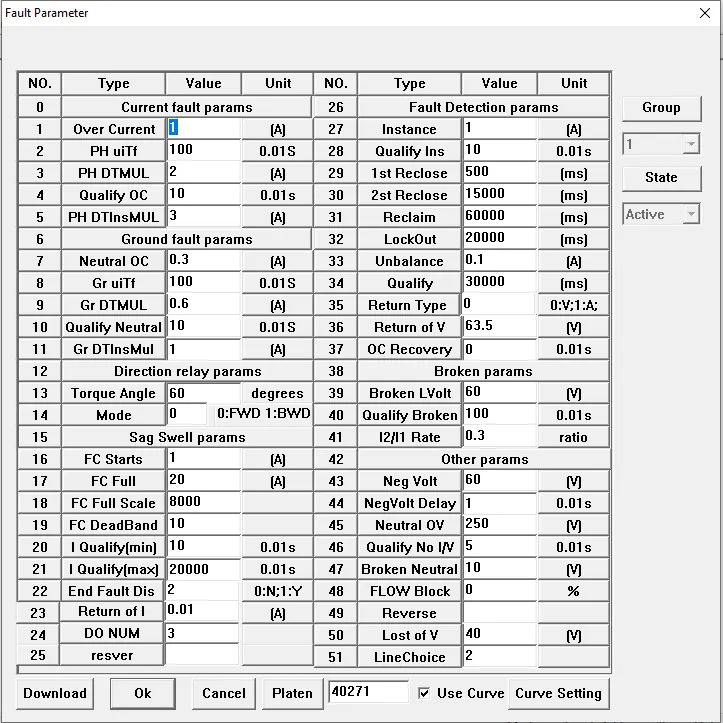Click the Gr DTMUL value field
Viewport: 723px width, 723px height.
point(203,304)
